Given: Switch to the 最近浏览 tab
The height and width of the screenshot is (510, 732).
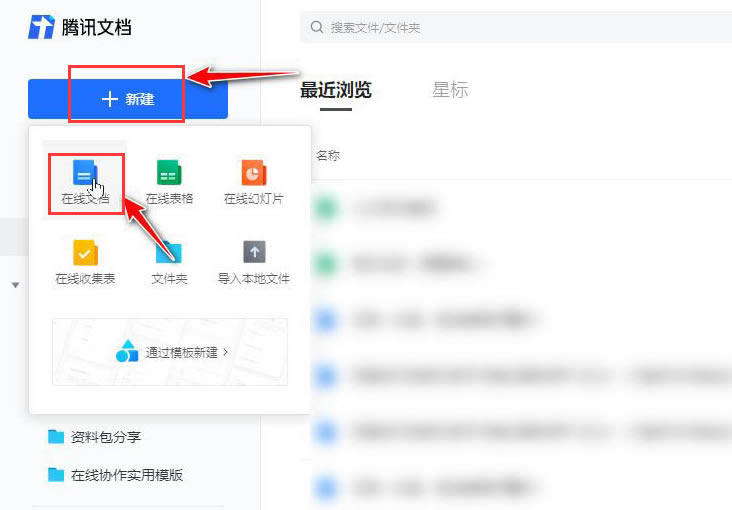Looking at the screenshot, I should (336, 90).
